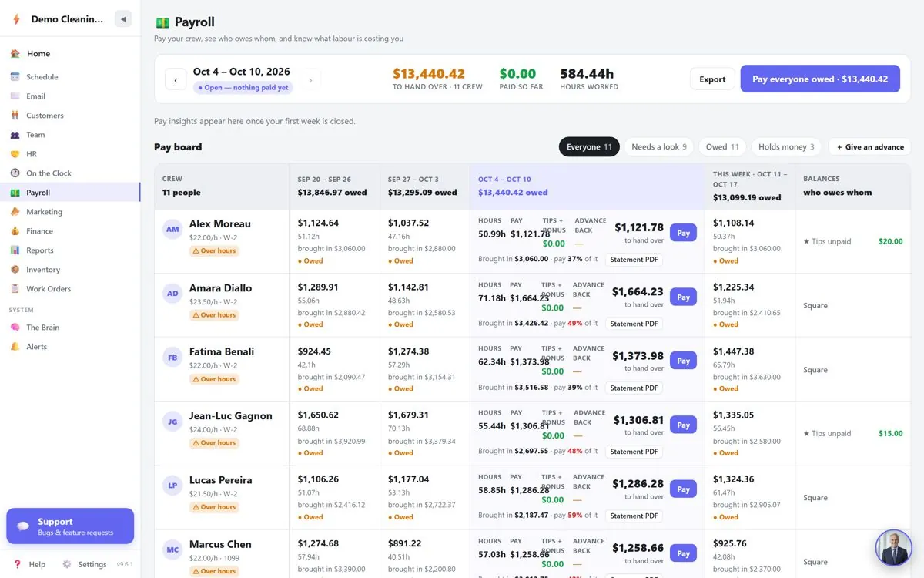Image resolution: width=924 pixels, height=578 pixels.
Task: Click the HR handshake icon
Action: (x=15, y=154)
